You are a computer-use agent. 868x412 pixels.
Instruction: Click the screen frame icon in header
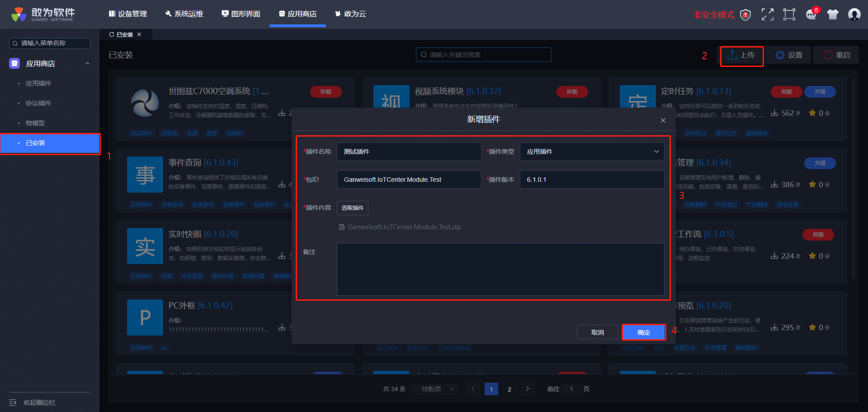[789, 14]
